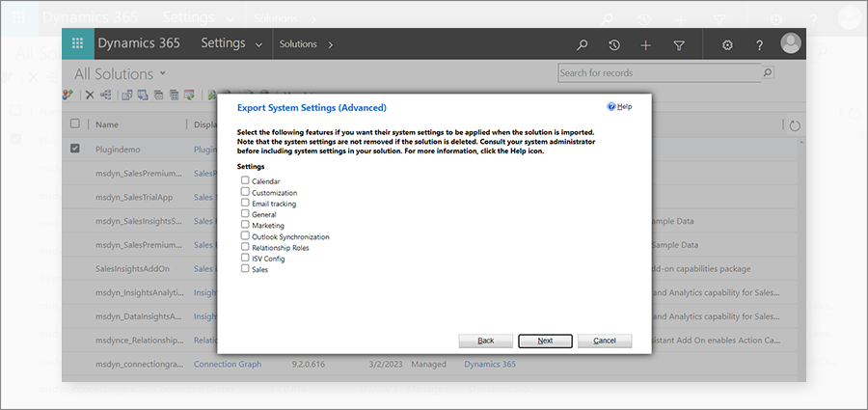Viewport: 868px width, 410px height.
Task: Click the Managed cell of Connection Graph
Action: [x=428, y=364]
